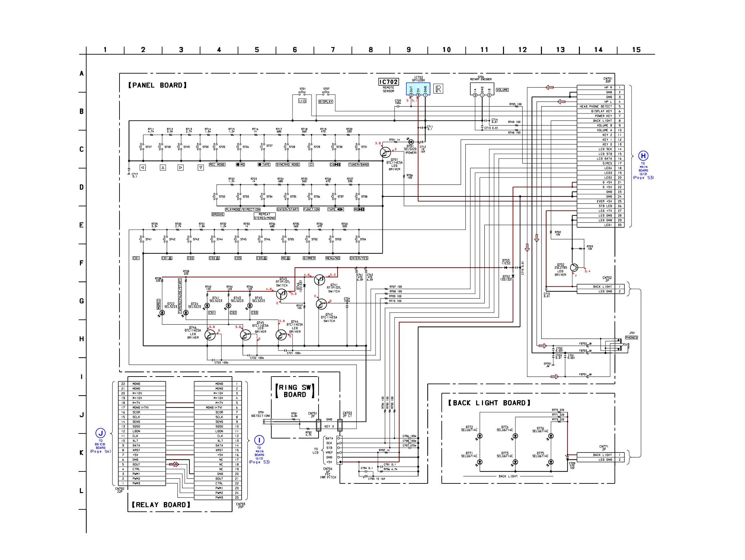Click the power I/O switch label
745x560 pixels.
[x=302, y=101]
